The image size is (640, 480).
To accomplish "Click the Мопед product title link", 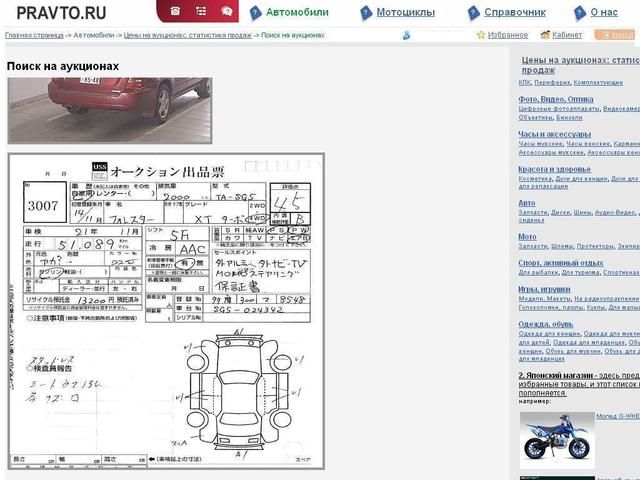I will (618, 416).
